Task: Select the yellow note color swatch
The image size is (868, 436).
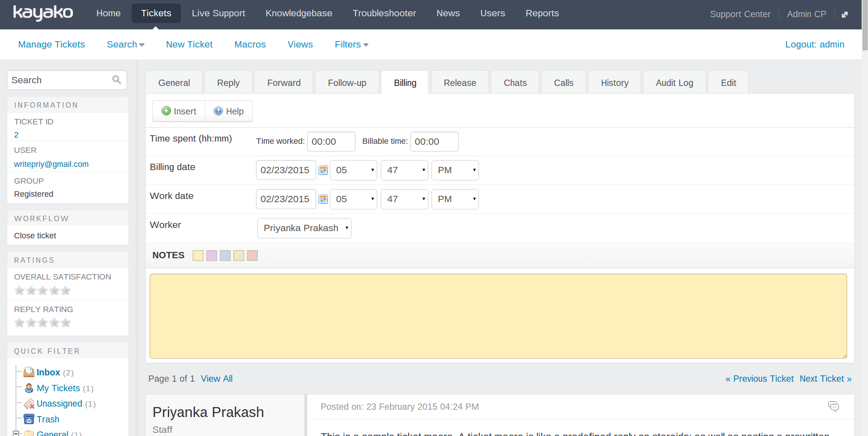Action: pyautogui.click(x=198, y=256)
